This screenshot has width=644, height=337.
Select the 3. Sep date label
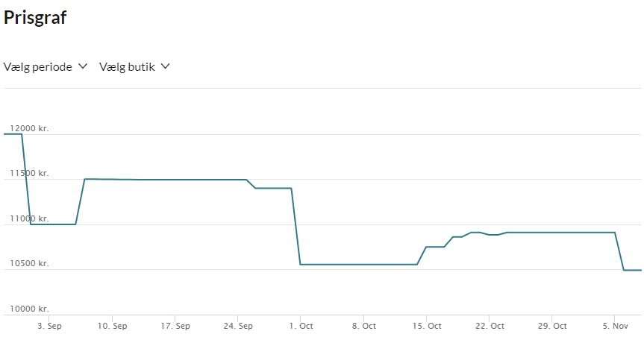click(49, 326)
